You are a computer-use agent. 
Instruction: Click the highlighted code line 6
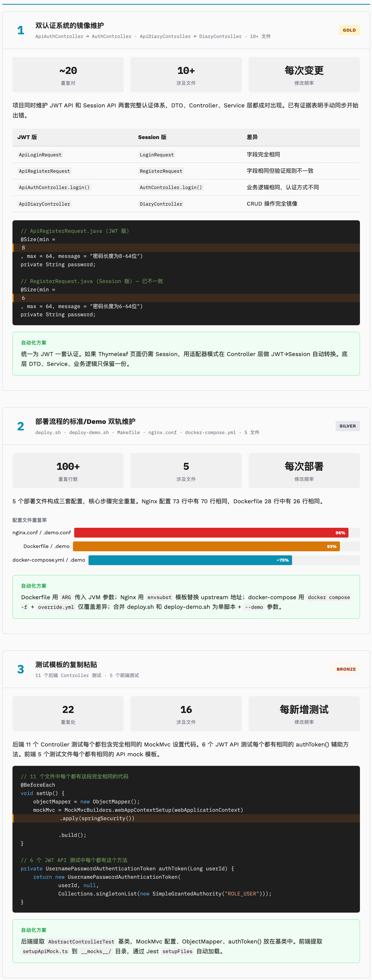pos(186,298)
